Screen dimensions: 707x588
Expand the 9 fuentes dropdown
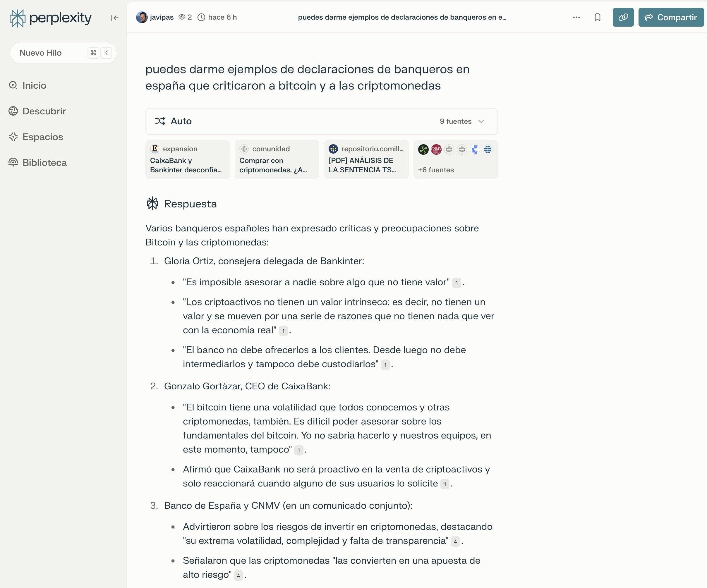pos(461,121)
